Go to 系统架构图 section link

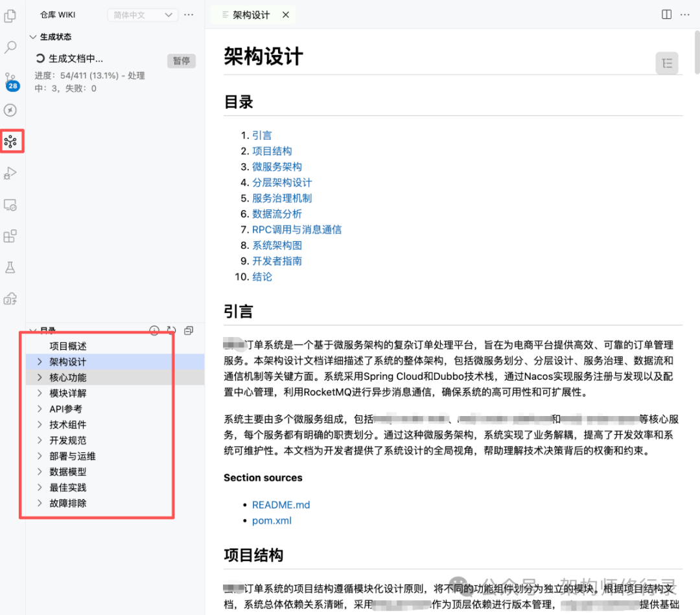click(277, 245)
